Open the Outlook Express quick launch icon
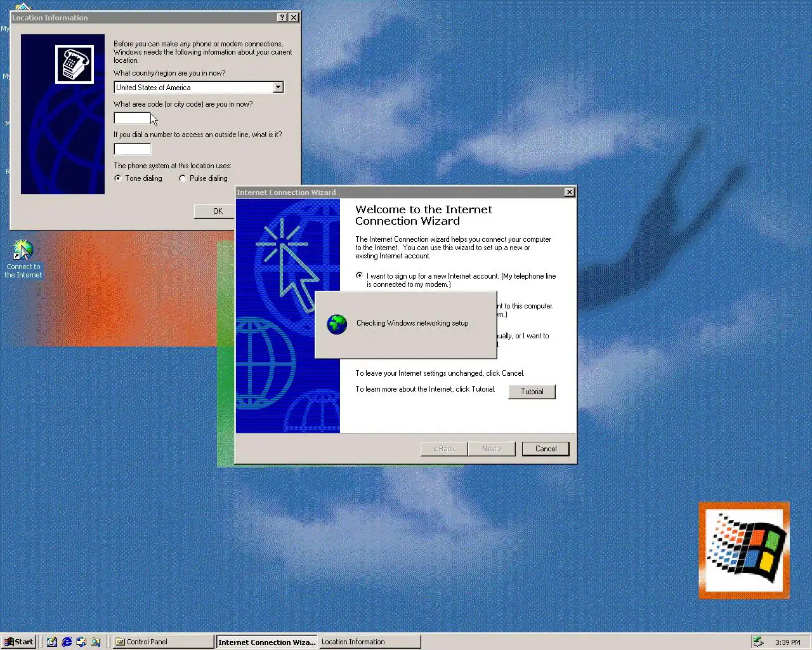 81,642
